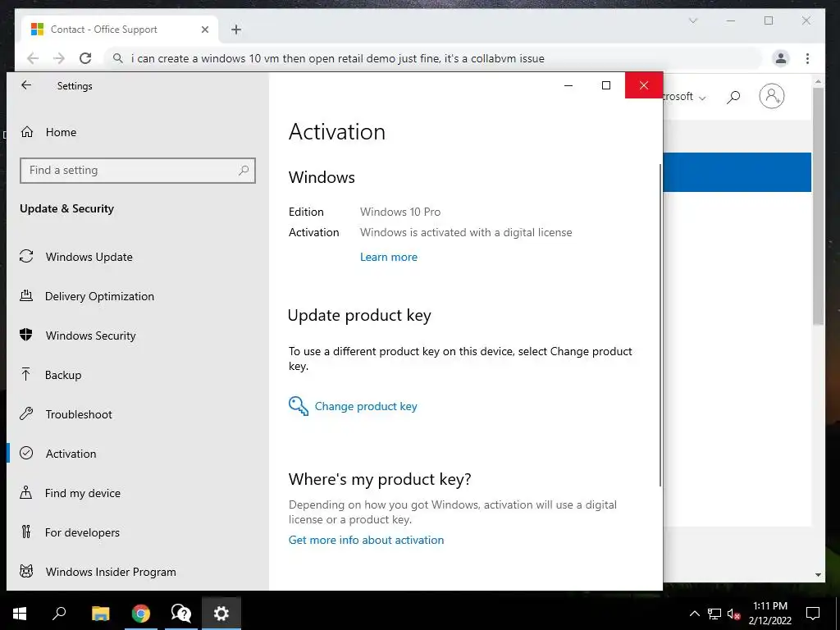Click the Chrome page scrollbar thumb
840x630 pixels.
tap(818, 206)
